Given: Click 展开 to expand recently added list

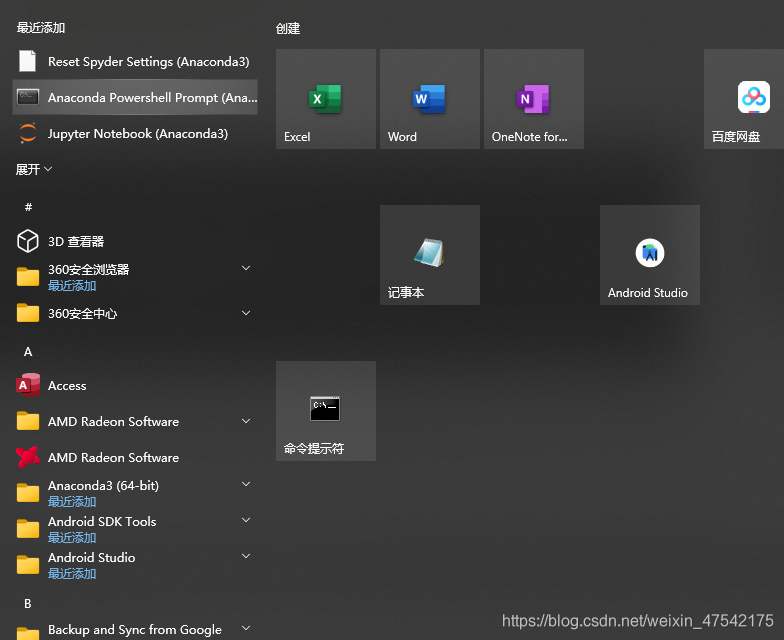Looking at the screenshot, I should point(34,170).
